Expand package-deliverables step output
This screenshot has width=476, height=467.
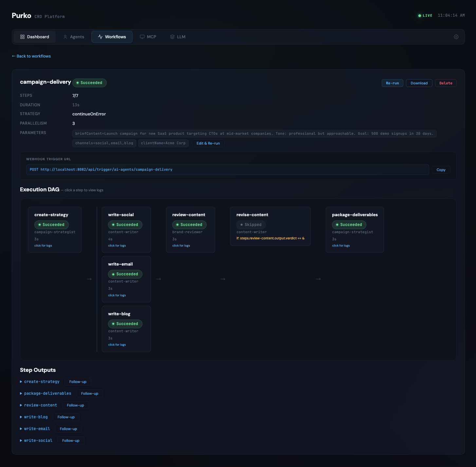point(46,393)
